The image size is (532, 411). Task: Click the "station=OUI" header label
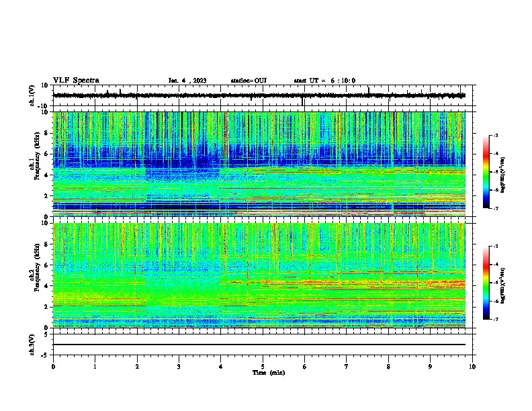pos(249,81)
